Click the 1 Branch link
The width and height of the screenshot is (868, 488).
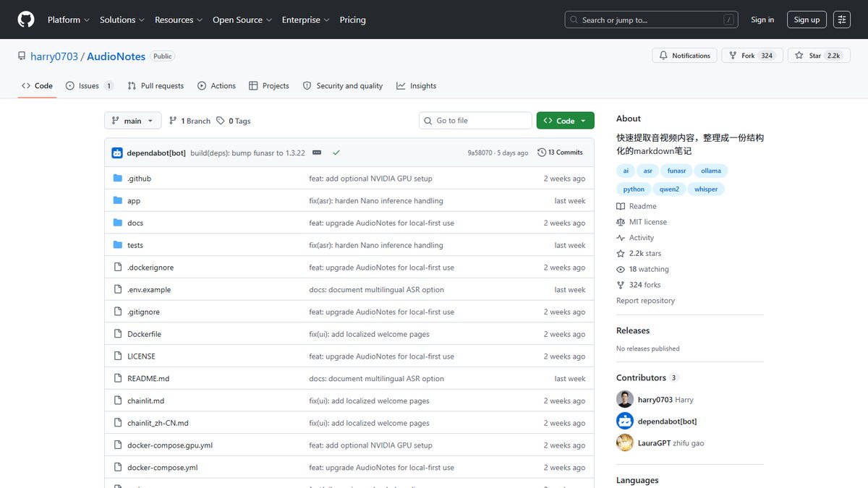click(190, 121)
